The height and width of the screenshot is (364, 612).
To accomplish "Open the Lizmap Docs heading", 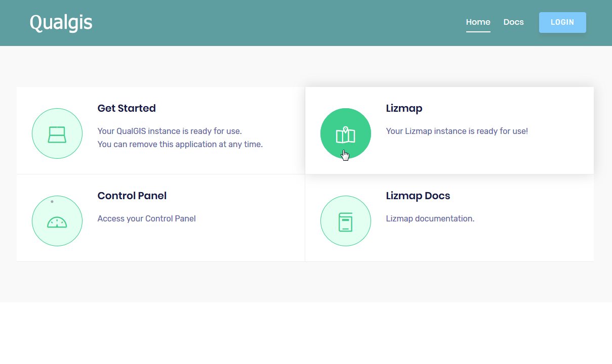I will (418, 196).
